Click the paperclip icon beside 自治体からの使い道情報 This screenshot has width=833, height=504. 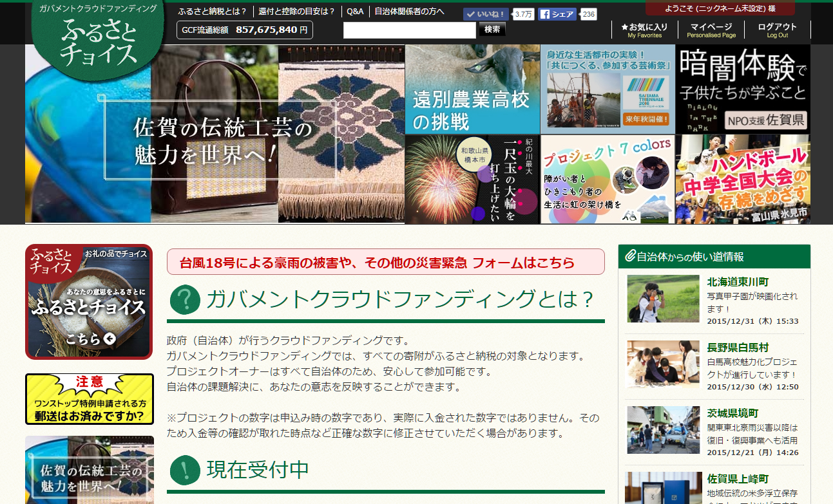click(629, 256)
